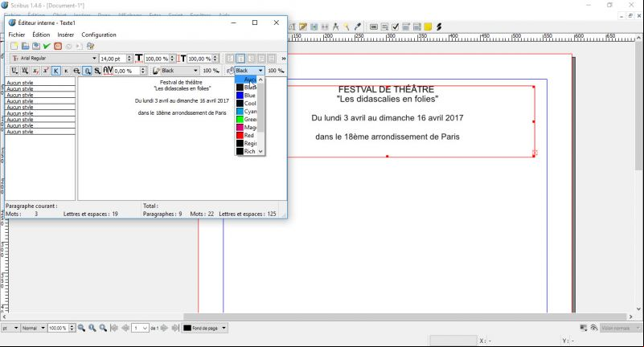Open the pt unit dropdown in status bar

pos(10,328)
